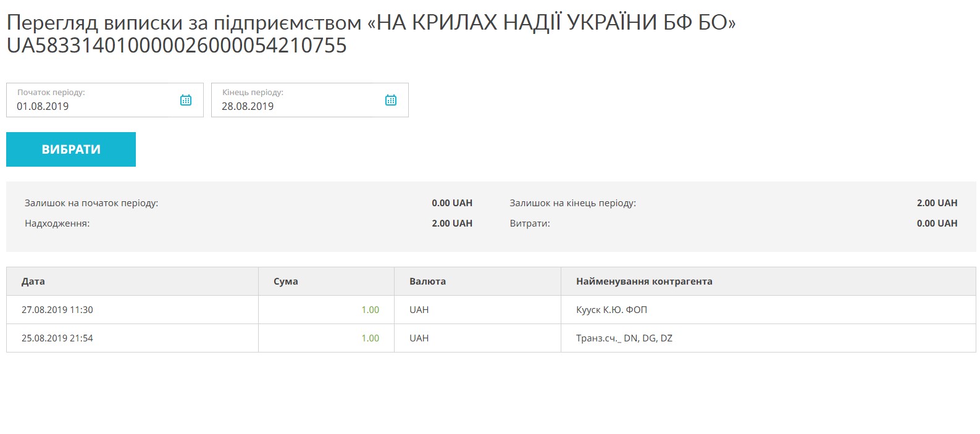Image resolution: width=980 pixels, height=434 pixels.
Task: Click the Найменування контрагента column header
Action: pos(644,282)
